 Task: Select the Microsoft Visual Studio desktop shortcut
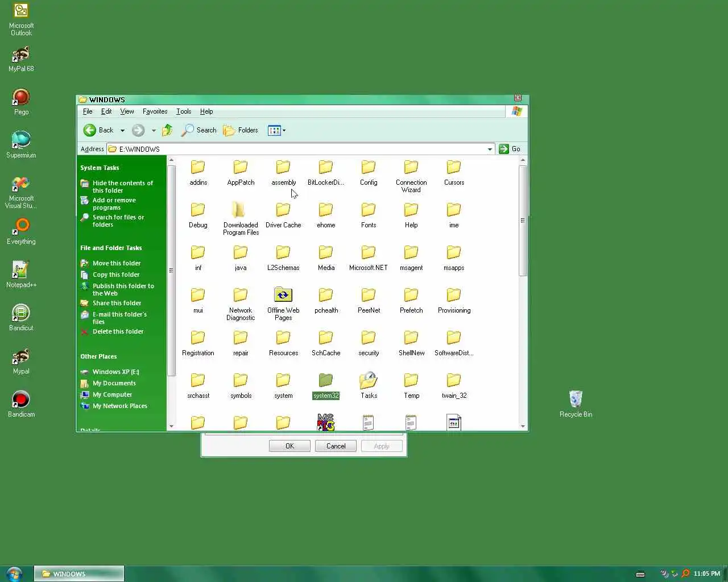[21, 192]
